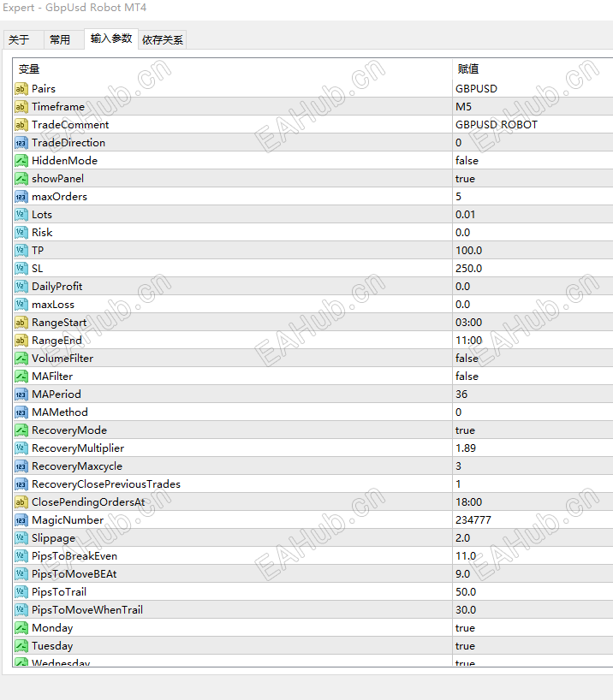Click the integer icon beside MagicNumber
613x700 pixels.
21,520
